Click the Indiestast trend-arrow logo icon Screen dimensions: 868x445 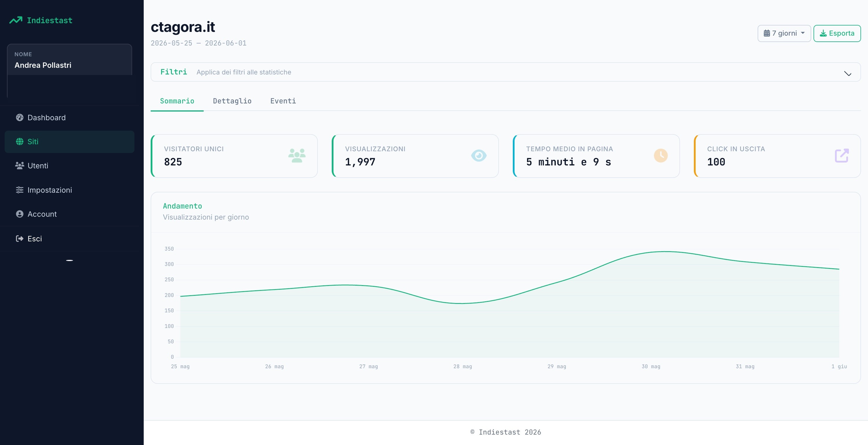pos(16,20)
